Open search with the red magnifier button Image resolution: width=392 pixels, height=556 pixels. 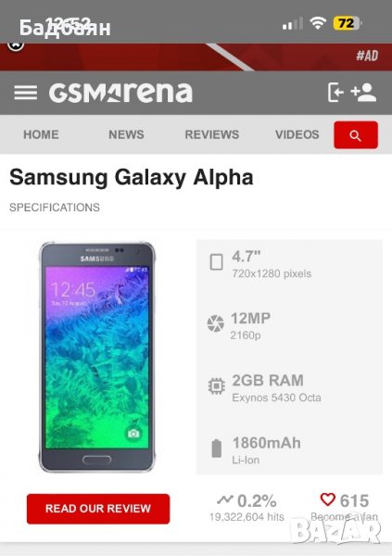356,134
